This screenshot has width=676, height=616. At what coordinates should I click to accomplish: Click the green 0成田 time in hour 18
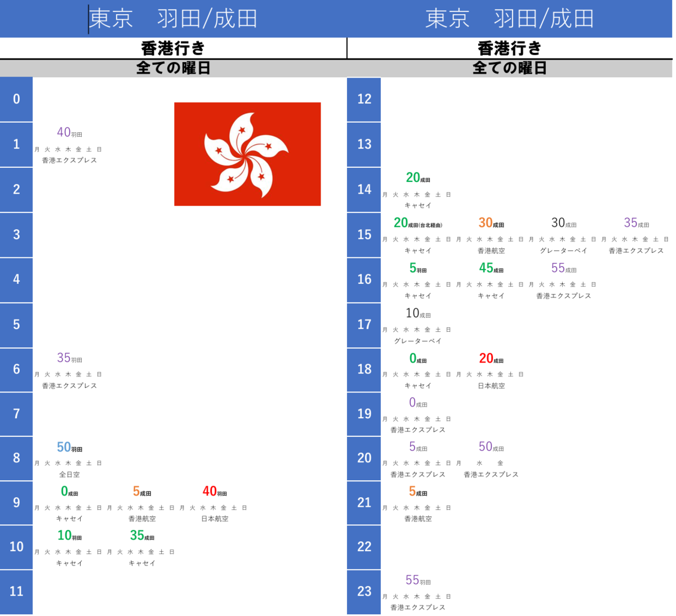(x=418, y=358)
